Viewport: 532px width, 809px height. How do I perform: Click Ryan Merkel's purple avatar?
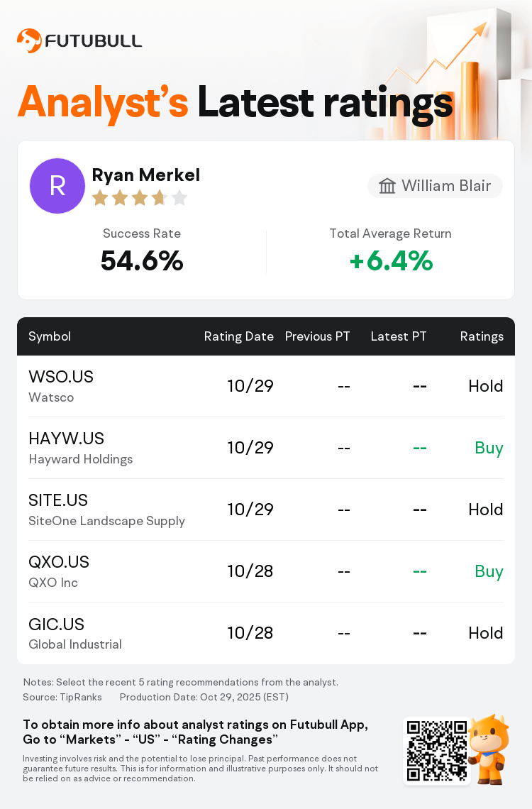pos(57,186)
